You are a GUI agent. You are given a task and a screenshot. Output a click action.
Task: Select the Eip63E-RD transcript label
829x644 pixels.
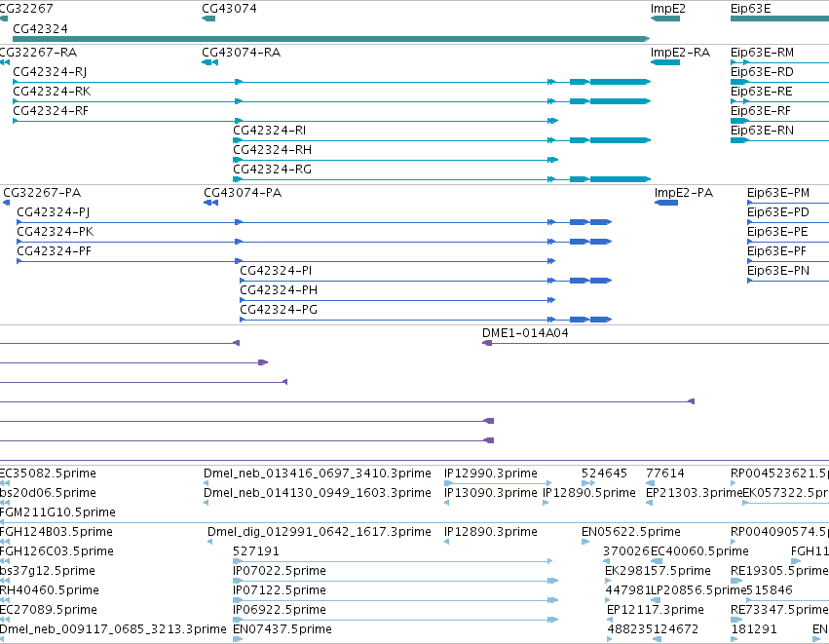coord(762,72)
